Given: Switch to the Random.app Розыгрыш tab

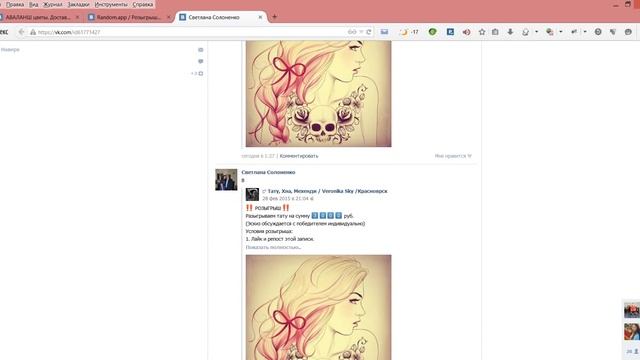Looking at the screenshot, I should pyautogui.click(x=129, y=17).
